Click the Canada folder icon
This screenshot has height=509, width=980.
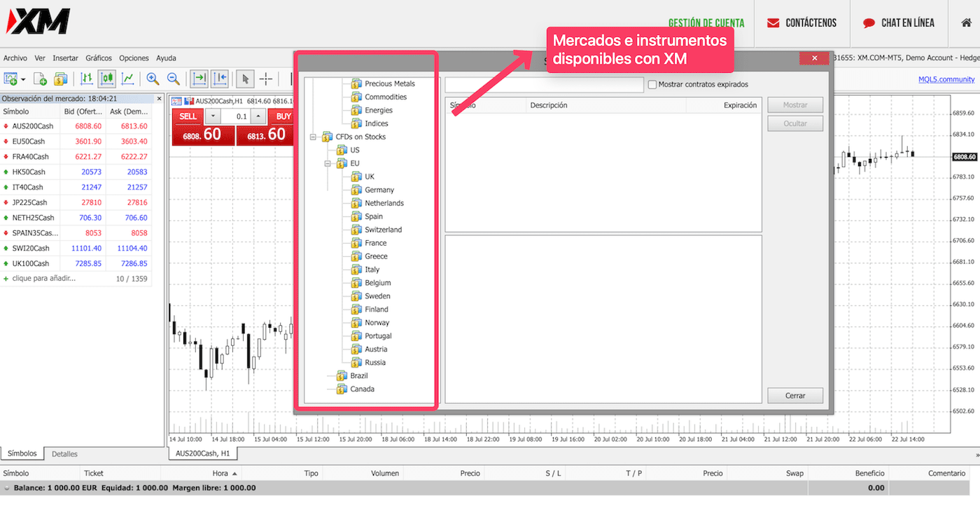click(342, 389)
